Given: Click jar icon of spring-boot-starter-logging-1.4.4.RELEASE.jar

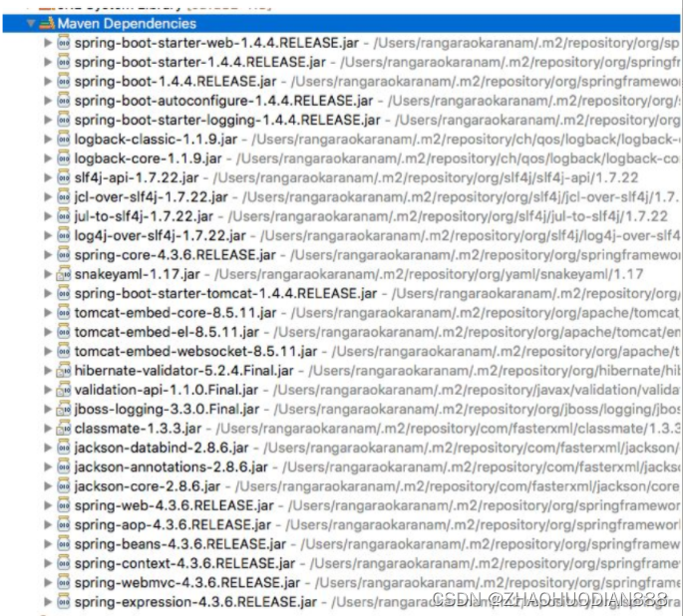Looking at the screenshot, I should click(64, 120).
